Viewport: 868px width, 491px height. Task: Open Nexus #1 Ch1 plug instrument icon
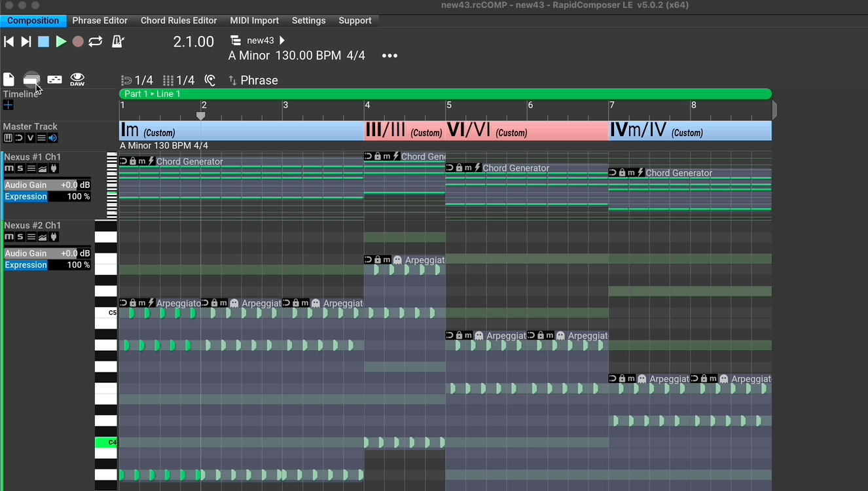(54, 169)
